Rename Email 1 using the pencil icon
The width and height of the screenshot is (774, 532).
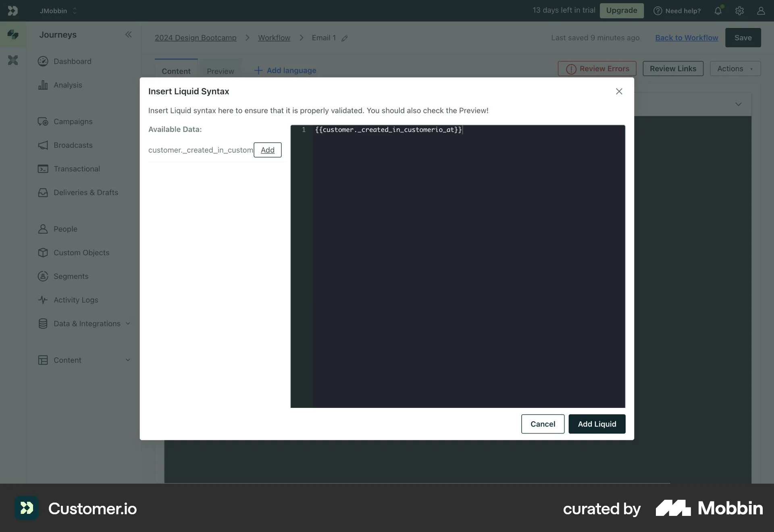point(345,37)
